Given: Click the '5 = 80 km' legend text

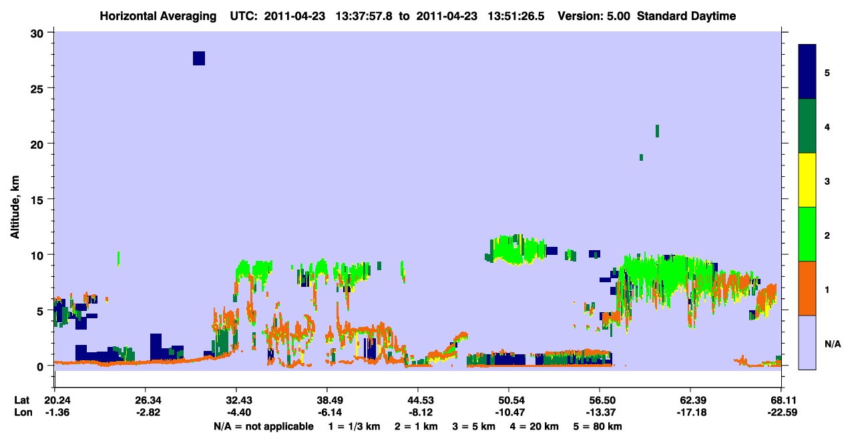Looking at the screenshot, I should click(x=598, y=426).
